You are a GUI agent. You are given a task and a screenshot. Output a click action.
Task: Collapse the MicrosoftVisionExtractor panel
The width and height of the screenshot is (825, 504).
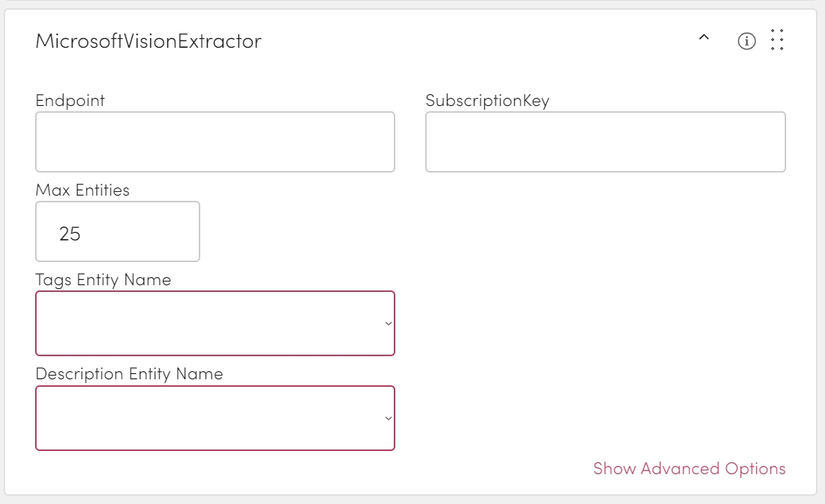pos(703,39)
